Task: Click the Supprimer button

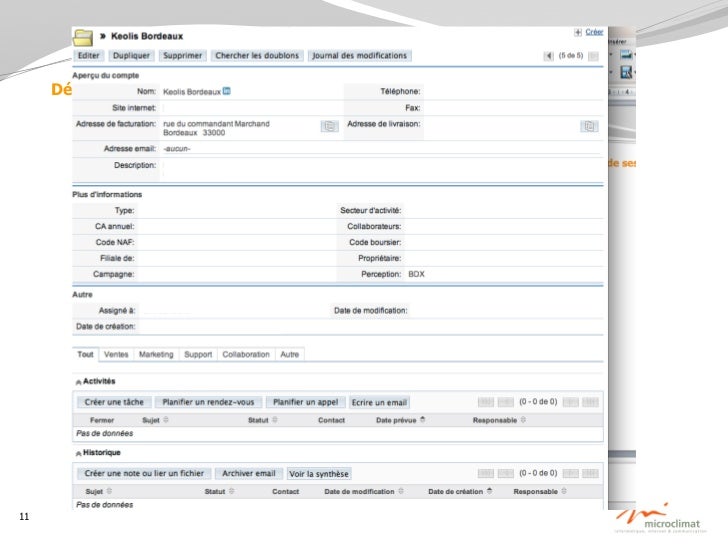Action: (182, 56)
